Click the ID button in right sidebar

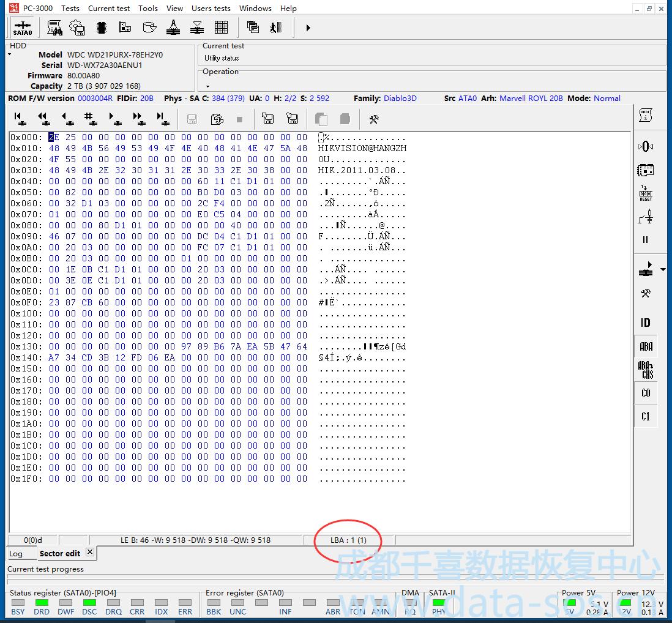tap(645, 323)
